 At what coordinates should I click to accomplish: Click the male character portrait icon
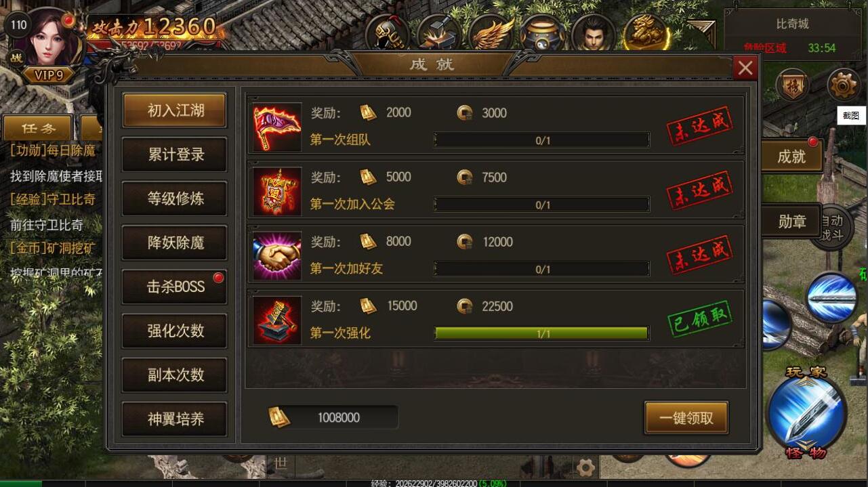click(594, 33)
